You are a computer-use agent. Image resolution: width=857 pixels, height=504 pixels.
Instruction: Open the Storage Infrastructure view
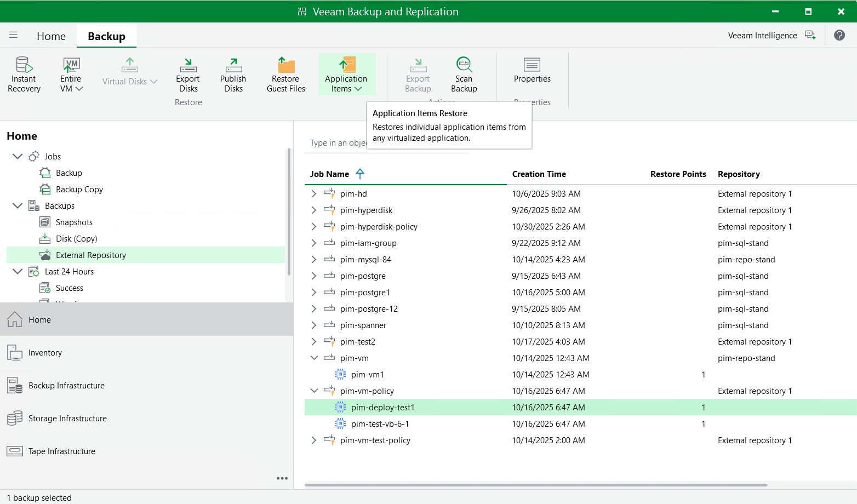(x=146, y=418)
